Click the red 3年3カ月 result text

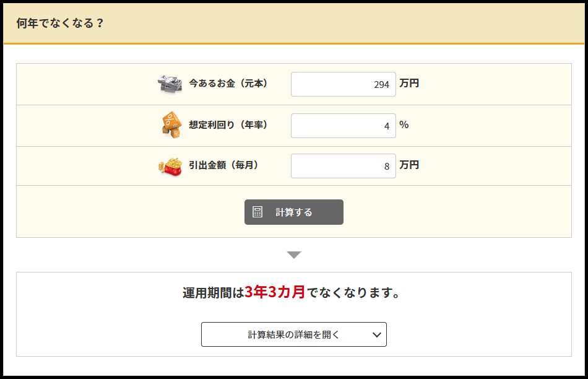point(275,292)
